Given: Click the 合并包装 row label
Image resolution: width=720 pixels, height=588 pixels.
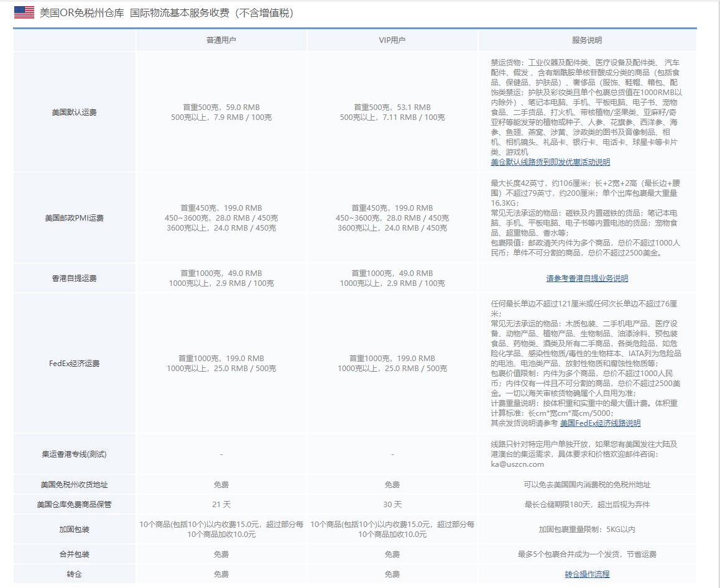Looking at the screenshot, I should coord(74,554).
